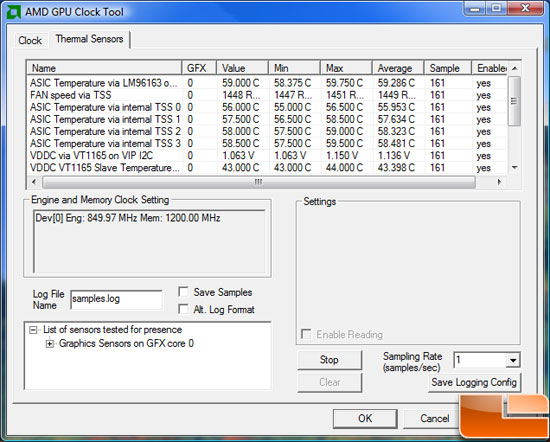The height and width of the screenshot is (442, 550).
Task: Click the 55.000 C min value
Action: tap(293, 107)
